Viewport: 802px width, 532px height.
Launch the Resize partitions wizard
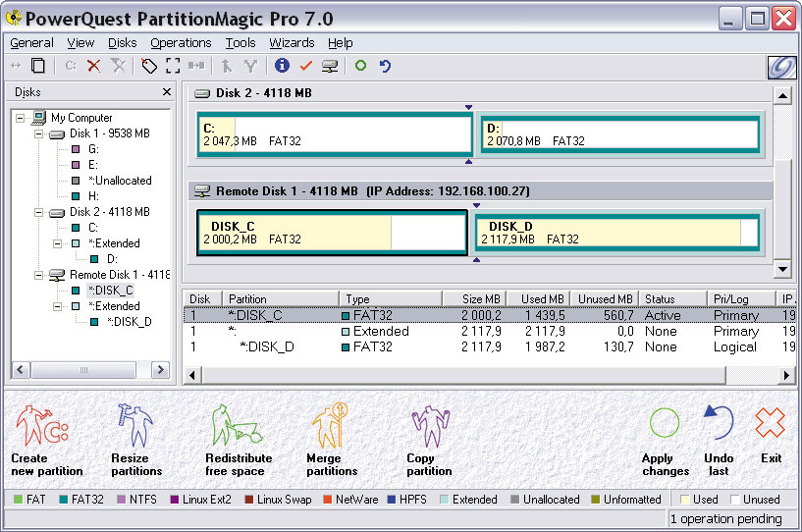coord(136,441)
